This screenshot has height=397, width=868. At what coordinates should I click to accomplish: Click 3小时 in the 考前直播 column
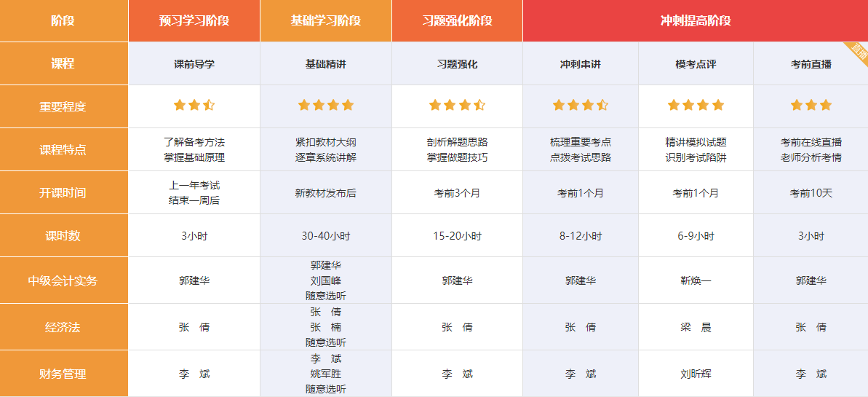point(811,235)
